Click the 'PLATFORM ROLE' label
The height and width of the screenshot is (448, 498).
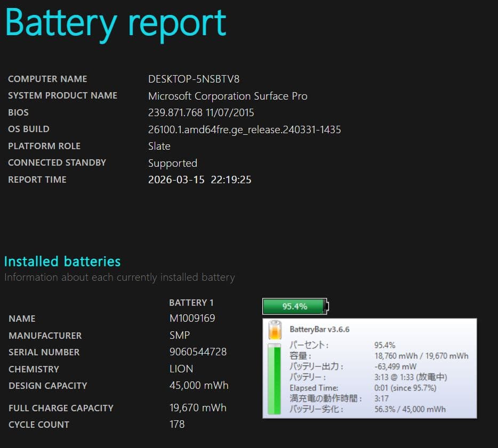(44, 146)
